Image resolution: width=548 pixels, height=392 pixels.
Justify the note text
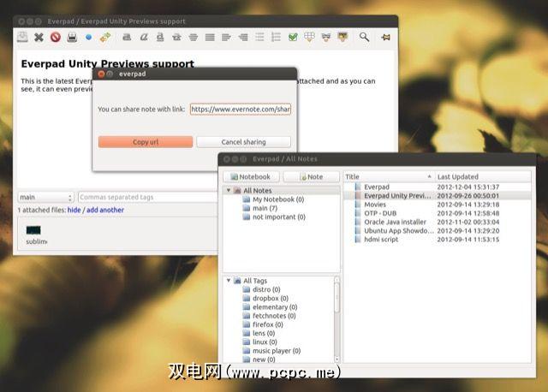210,37
